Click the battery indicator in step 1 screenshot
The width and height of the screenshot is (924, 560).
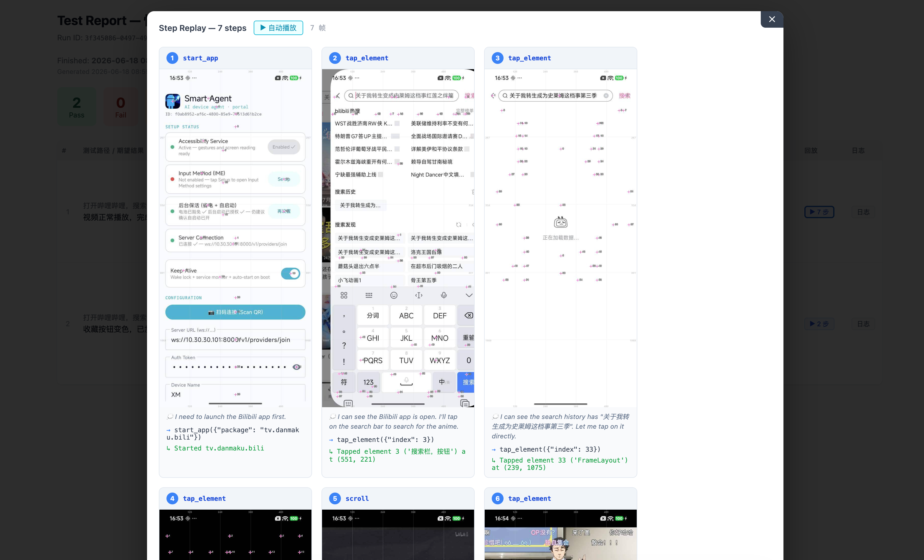click(x=294, y=78)
